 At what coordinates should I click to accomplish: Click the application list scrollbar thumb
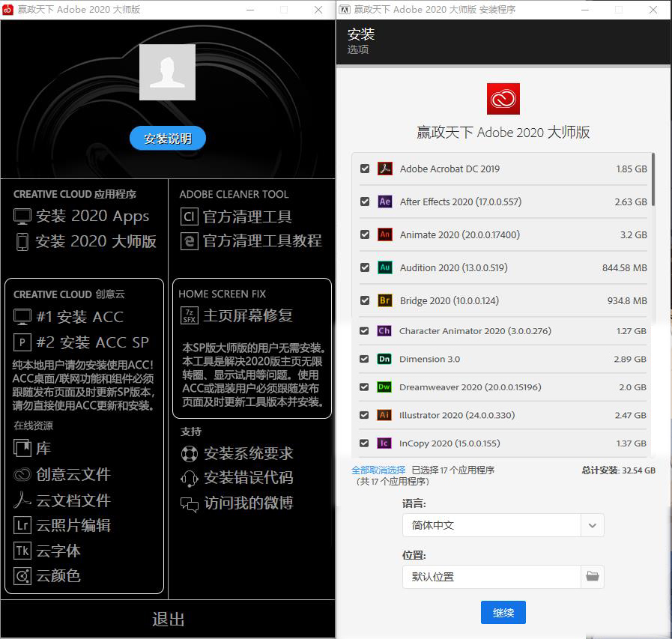[x=653, y=179]
